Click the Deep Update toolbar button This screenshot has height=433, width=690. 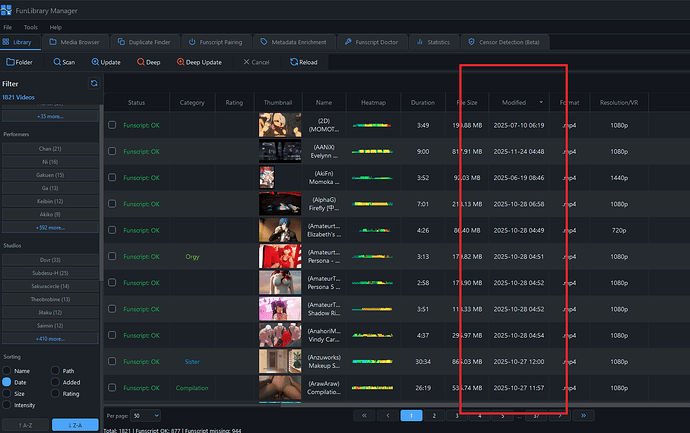point(199,62)
